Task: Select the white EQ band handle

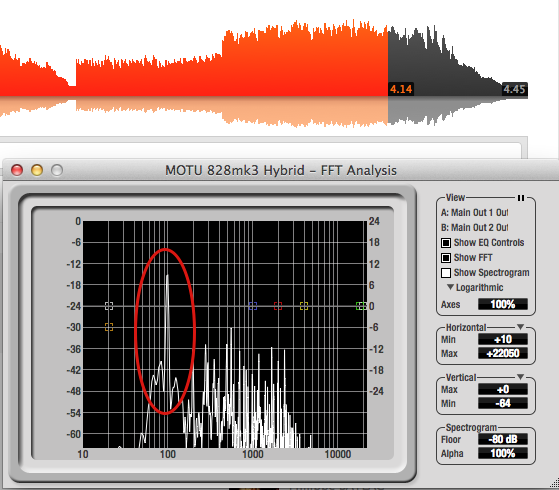Action: coord(109,306)
